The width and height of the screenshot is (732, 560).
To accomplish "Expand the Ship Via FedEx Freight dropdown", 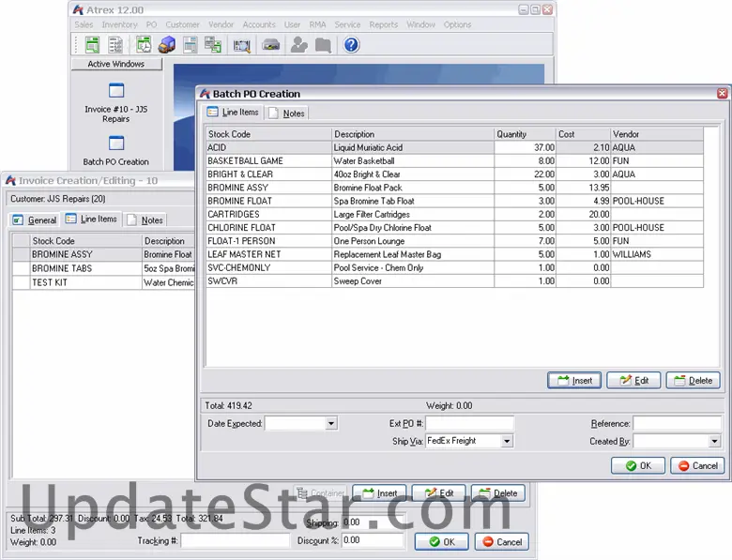I will coord(507,441).
